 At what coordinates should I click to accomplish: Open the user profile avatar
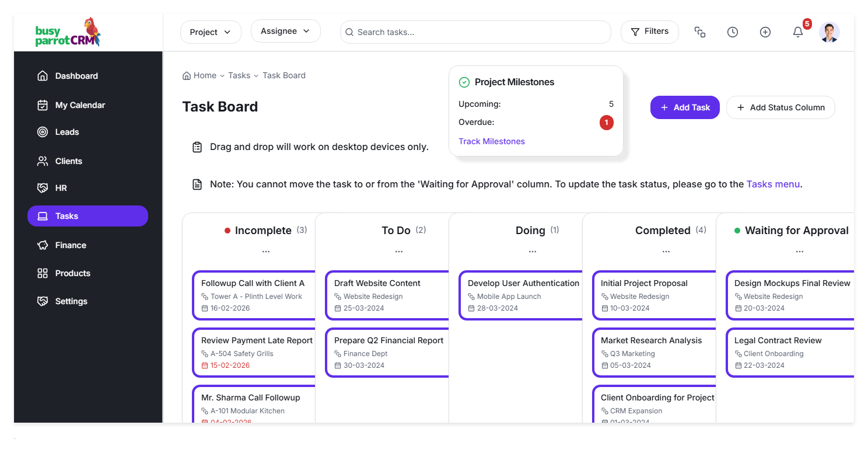point(829,32)
